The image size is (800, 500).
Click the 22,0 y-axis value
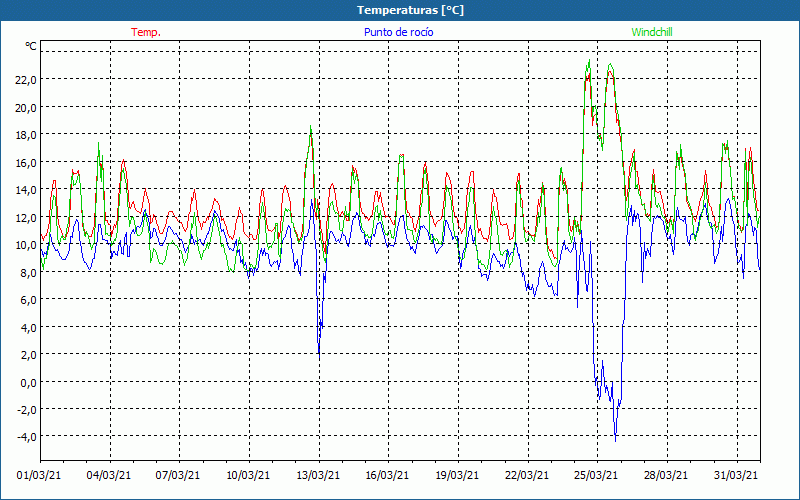[x=26, y=80]
